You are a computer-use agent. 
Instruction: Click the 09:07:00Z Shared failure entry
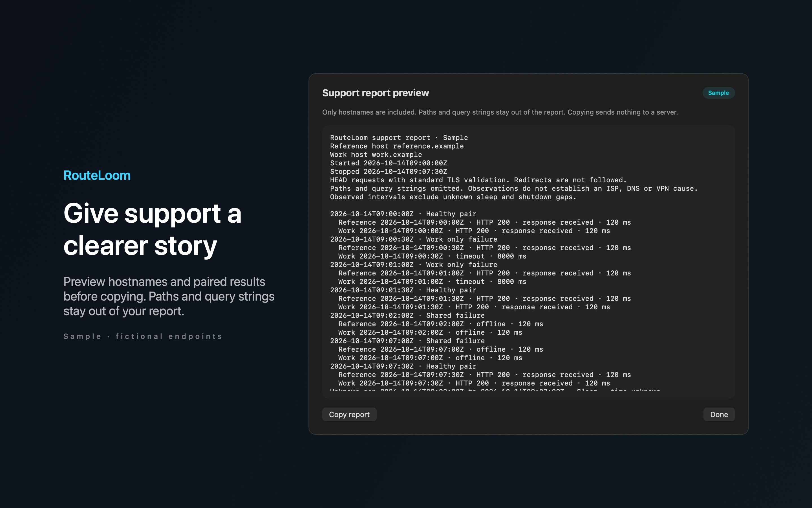click(x=407, y=341)
